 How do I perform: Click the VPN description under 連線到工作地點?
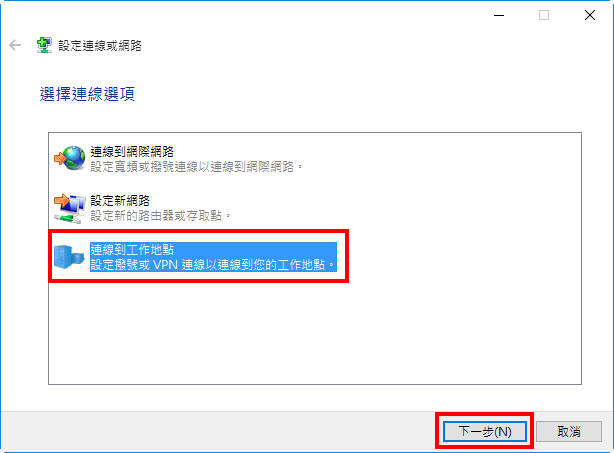coord(213,265)
